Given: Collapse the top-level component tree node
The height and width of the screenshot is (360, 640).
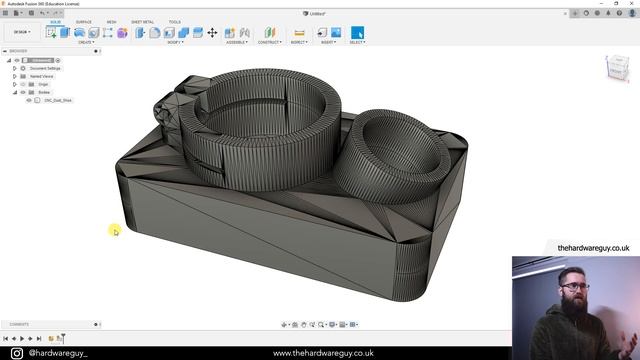Looking at the screenshot, I should (x=9, y=60).
